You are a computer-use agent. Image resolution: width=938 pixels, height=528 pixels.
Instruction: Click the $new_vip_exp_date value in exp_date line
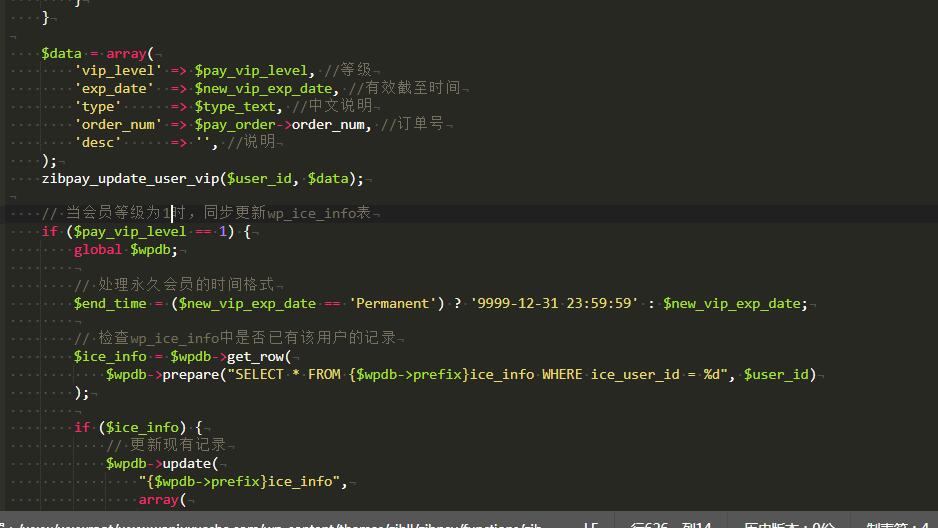pos(263,89)
